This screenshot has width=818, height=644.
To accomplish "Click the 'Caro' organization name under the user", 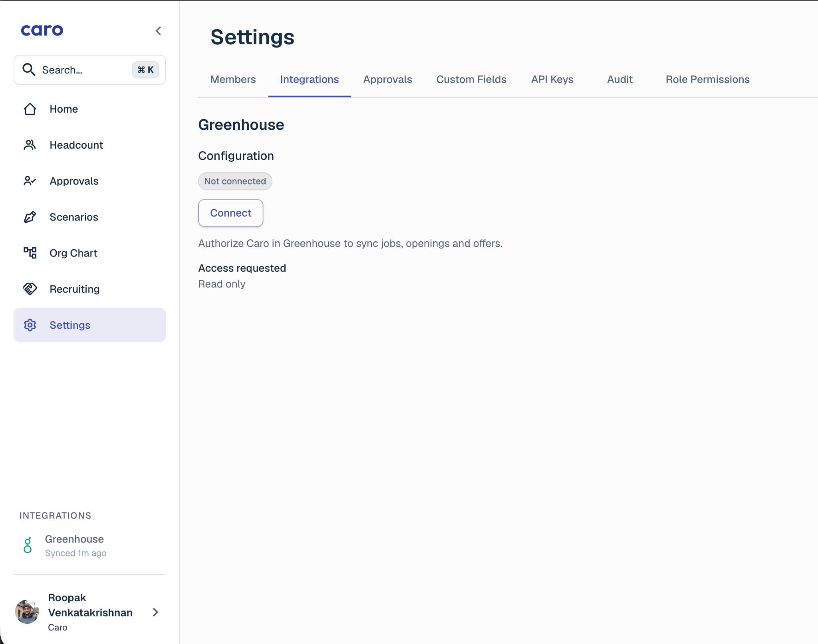I will [58, 628].
